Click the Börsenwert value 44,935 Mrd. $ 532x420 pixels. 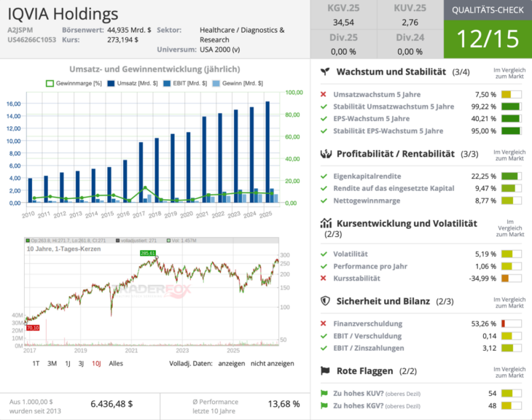(x=129, y=30)
